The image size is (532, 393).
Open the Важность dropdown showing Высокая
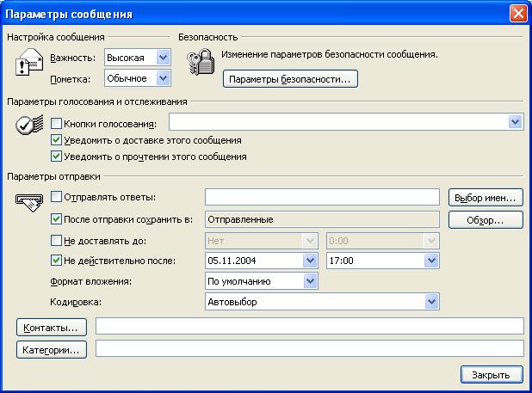pos(138,58)
